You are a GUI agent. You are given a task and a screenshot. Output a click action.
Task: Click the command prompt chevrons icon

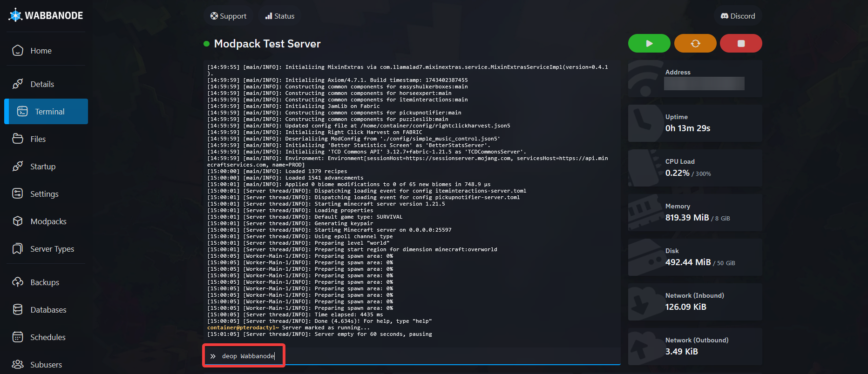click(213, 356)
